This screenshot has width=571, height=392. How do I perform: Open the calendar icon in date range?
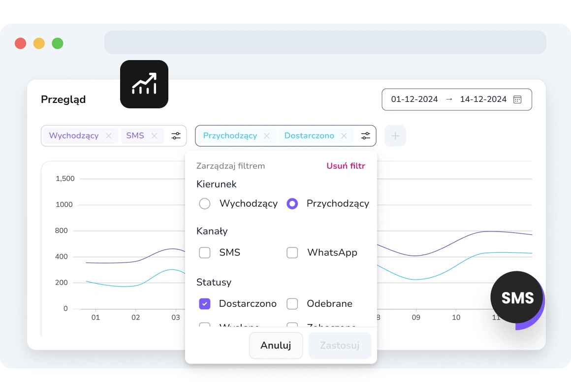click(517, 99)
